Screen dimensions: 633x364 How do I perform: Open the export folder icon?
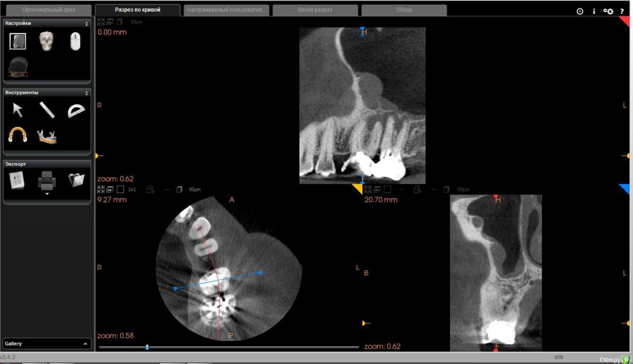[x=76, y=180]
